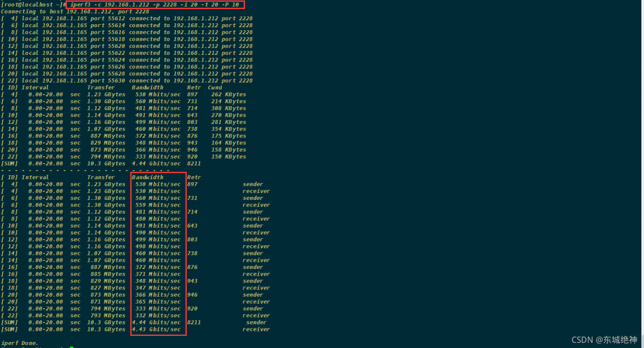
Task: Click the '4.43 Gbits/sec' SUM receiver bandwidth
Action: pyautogui.click(x=156, y=329)
